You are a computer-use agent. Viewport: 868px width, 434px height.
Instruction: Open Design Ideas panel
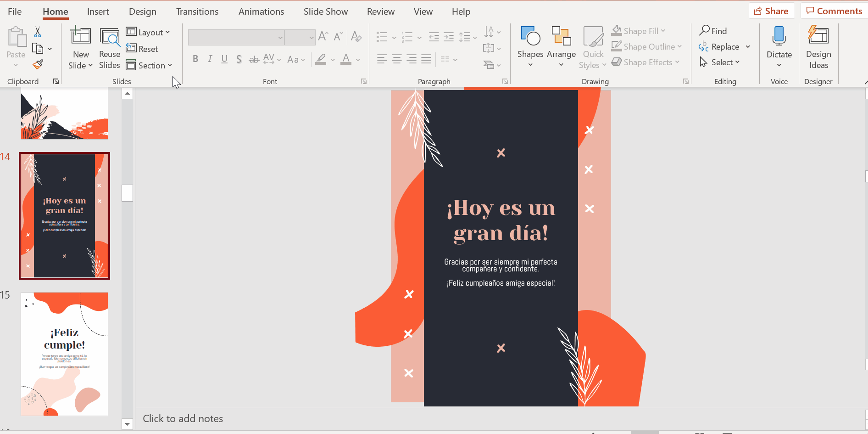818,48
